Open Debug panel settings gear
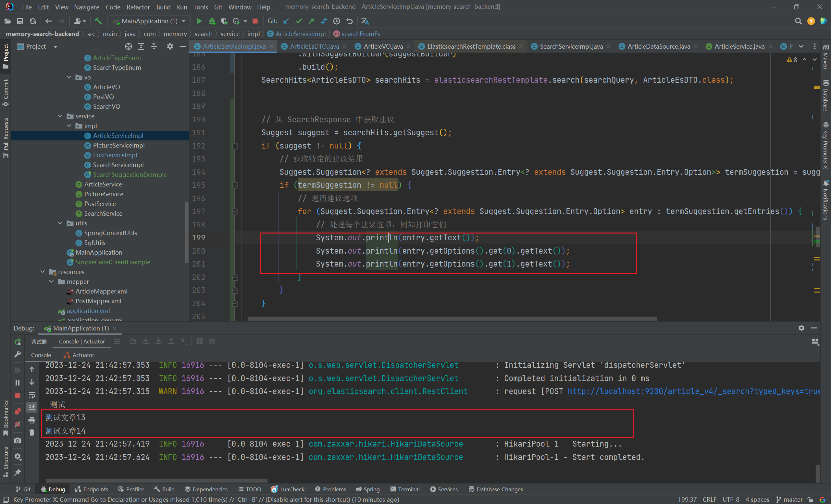831x504 pixels. click(x=801, y=328)
